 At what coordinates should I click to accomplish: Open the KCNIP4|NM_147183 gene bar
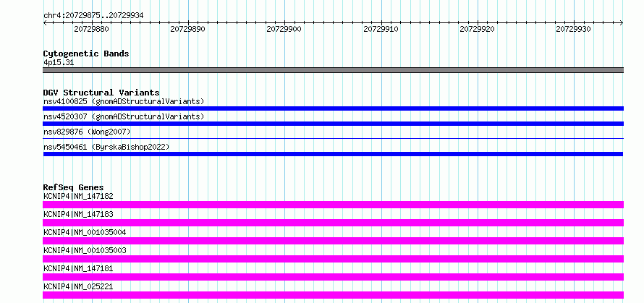point(333,223)
